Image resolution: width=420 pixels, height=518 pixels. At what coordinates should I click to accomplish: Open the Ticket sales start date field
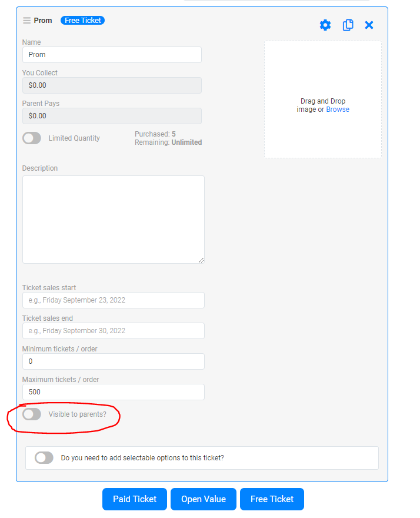(113, 300)
